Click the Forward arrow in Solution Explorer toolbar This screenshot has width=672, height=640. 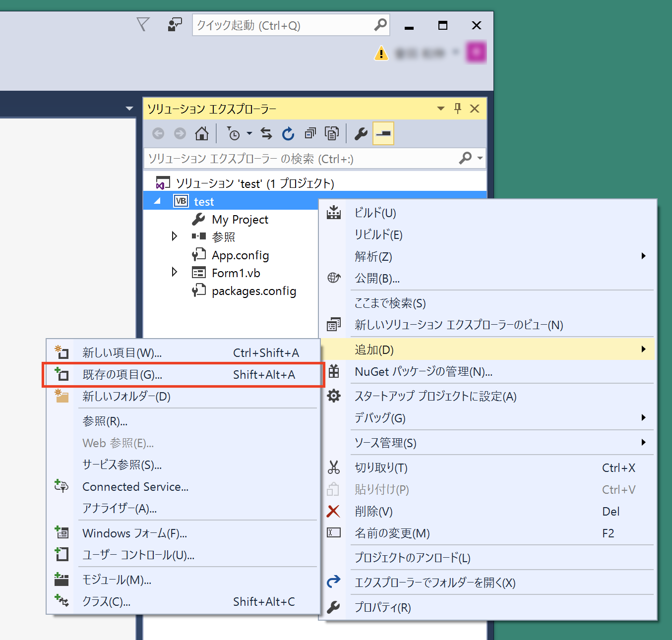point(180,133)
